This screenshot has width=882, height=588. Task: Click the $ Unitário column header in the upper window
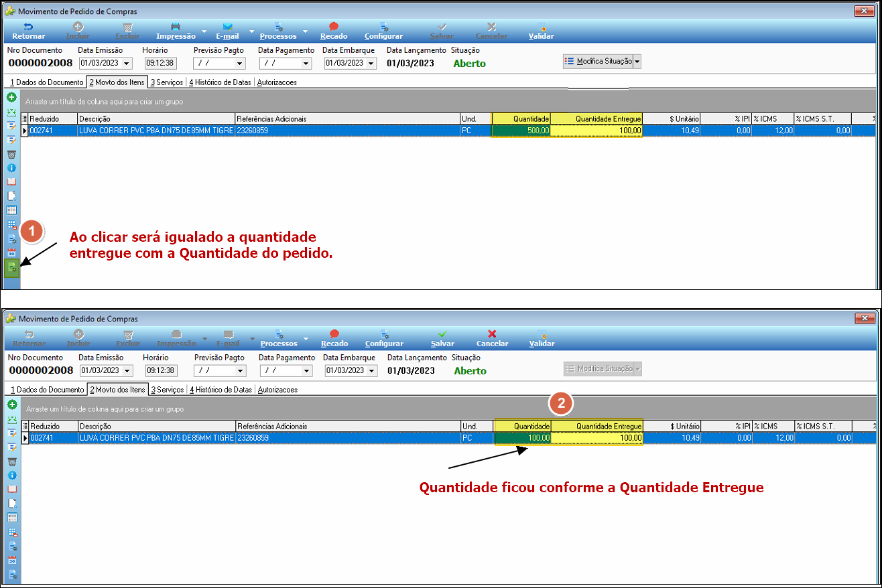tap(672, 119)
